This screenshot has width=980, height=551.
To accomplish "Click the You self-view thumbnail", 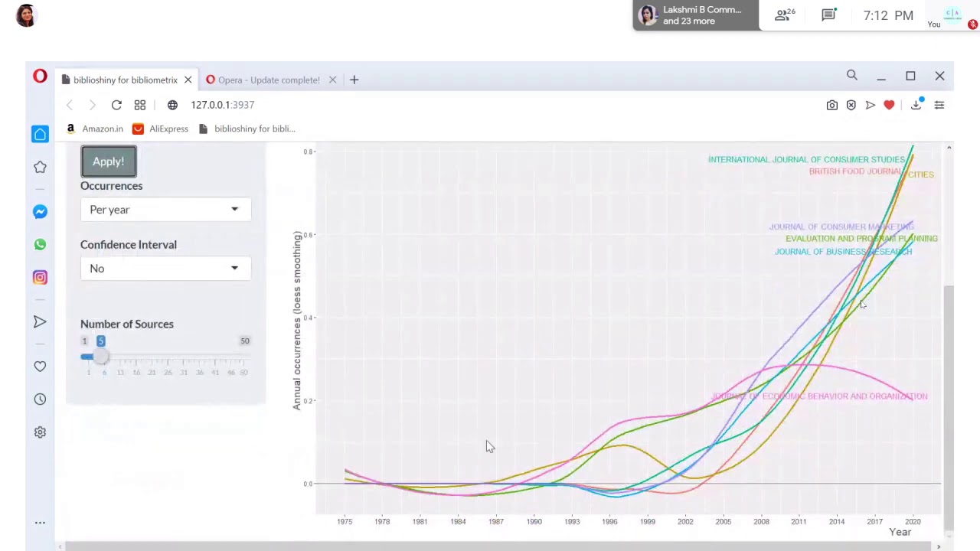I will click(952, 15).
